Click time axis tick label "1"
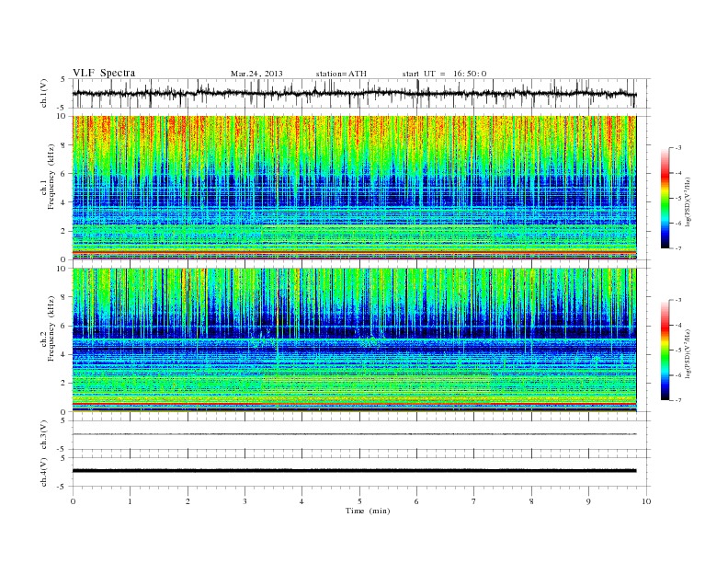 coord(130,501)
